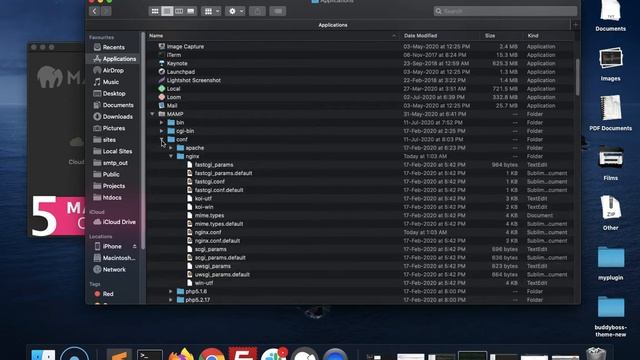Screen dimensions: 640x360
Task: Select mime.types file row
Action: 360,216
